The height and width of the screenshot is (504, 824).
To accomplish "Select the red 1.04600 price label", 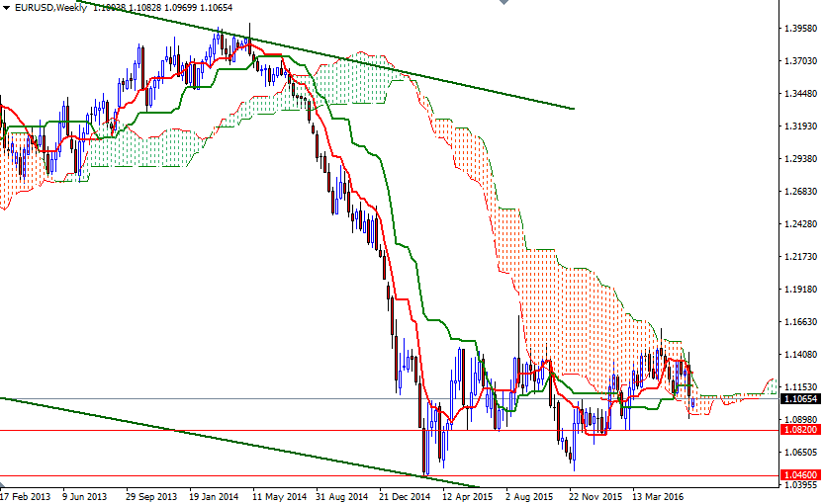I will click(799, 476).
